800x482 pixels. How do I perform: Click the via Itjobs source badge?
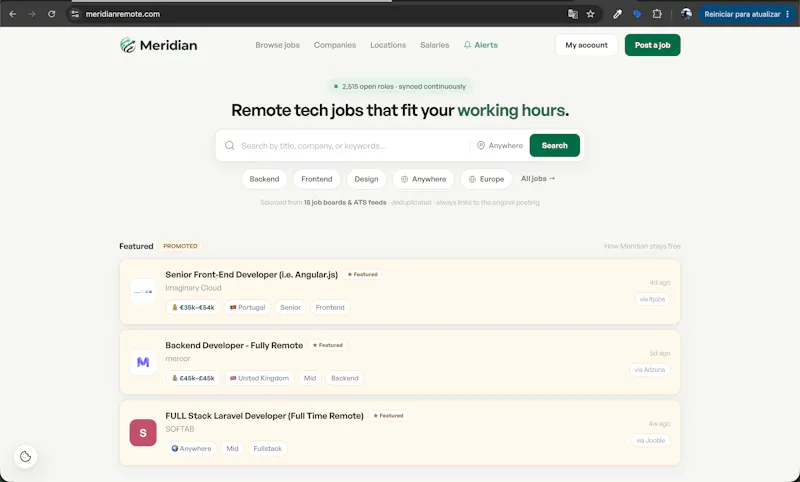pyautogui.click(x=652, y=299)
